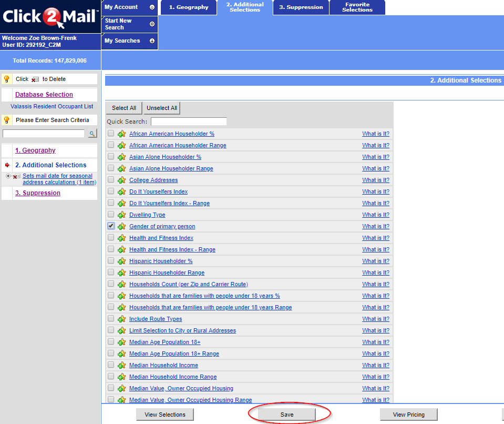This screenshot has width=504, height=424.
Task: Open What is It? for College Addresses
Action: 376,180
